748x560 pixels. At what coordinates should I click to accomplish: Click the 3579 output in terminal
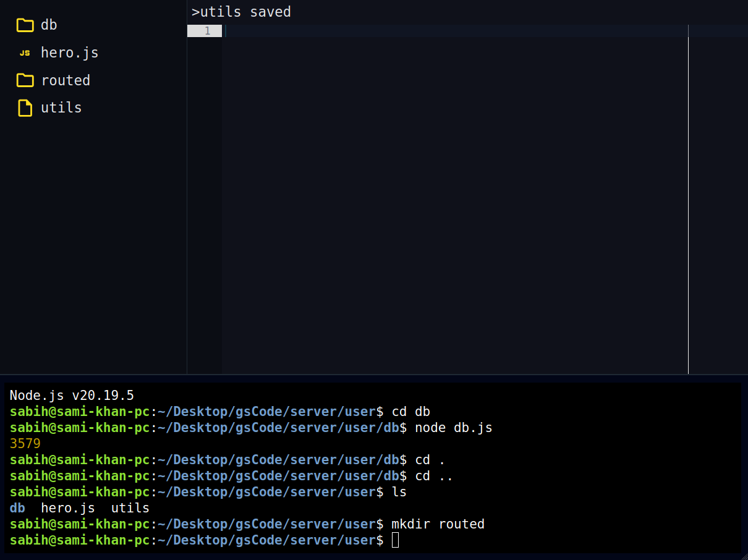pyautogui.click(x=25, y=444)
